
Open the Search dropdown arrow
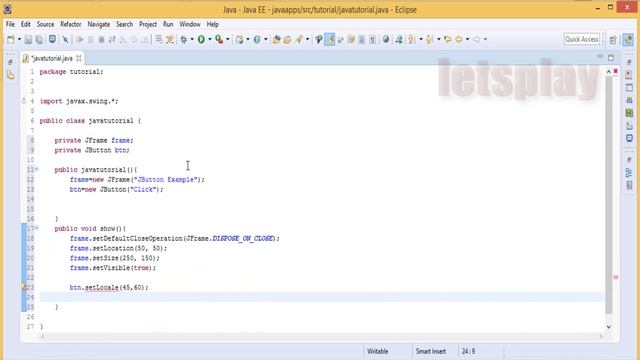(307, 39)
